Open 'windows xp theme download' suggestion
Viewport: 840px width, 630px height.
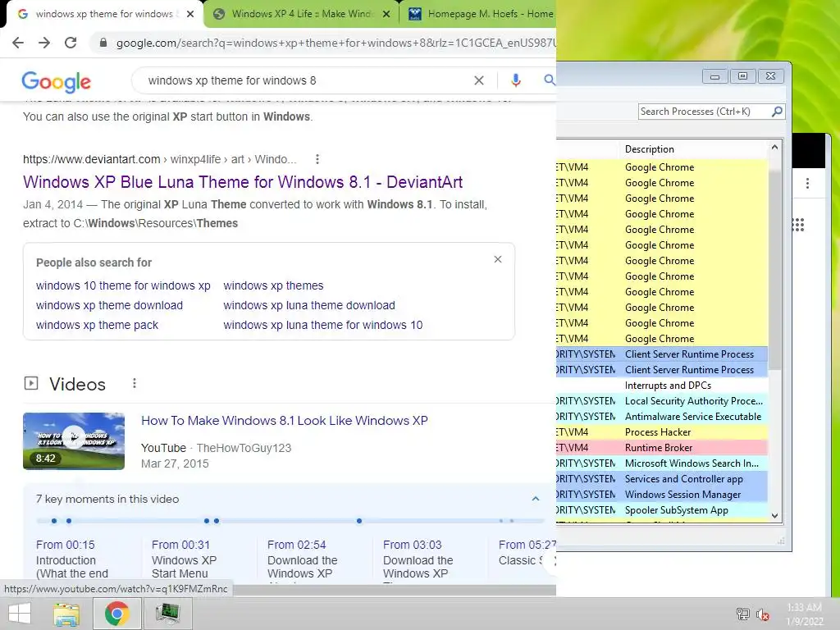coord(109,305)
